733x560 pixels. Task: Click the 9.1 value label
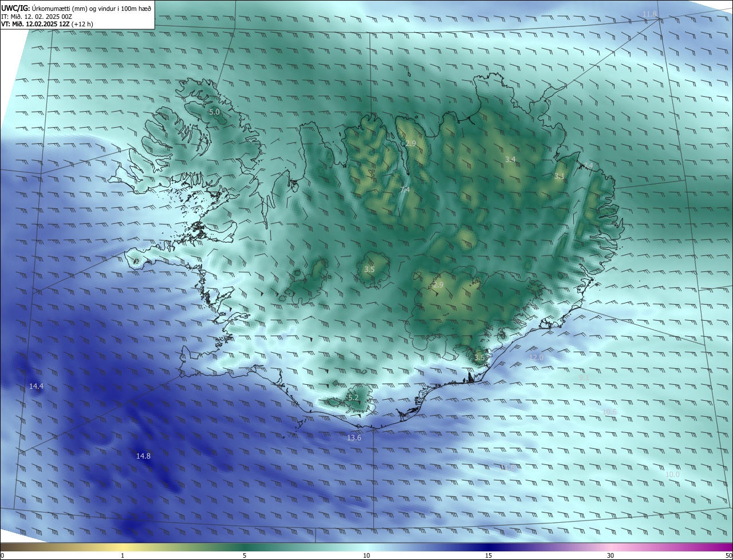(x=584, y=378)
